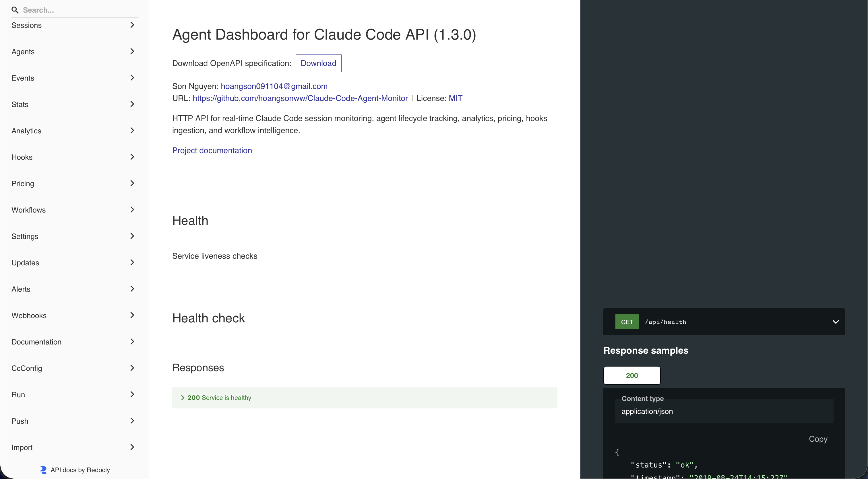Expand the GET /api/health endpoint dropdown arrow

tap(836, 322)
